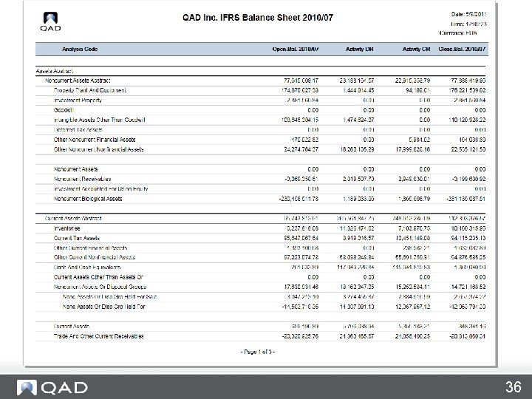Image resolution: width=532 pixels, height=399 pixels.
Task: Click the report title 'QAD Inc. IFRS Balance Sheet 2010/07'
Action: tap(258, 18)
